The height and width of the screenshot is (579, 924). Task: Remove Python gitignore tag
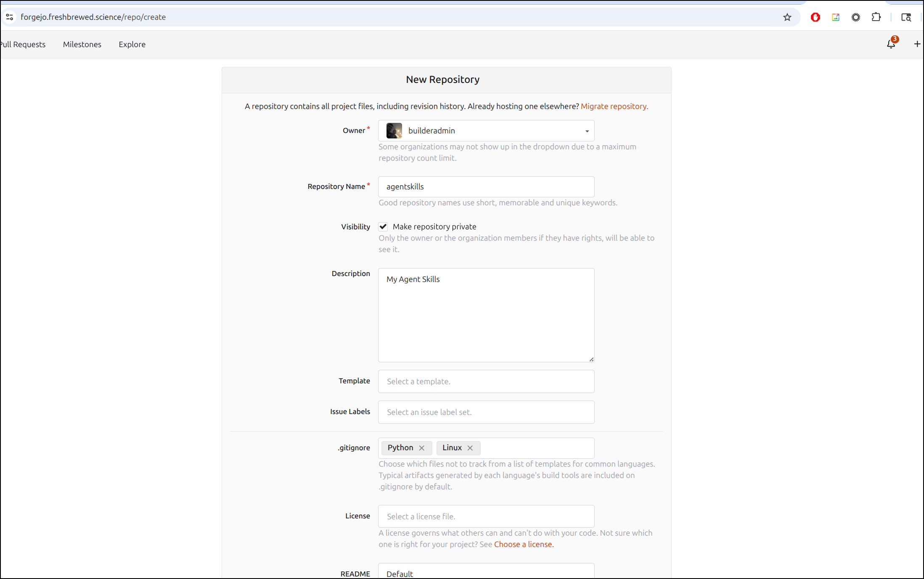422,448
